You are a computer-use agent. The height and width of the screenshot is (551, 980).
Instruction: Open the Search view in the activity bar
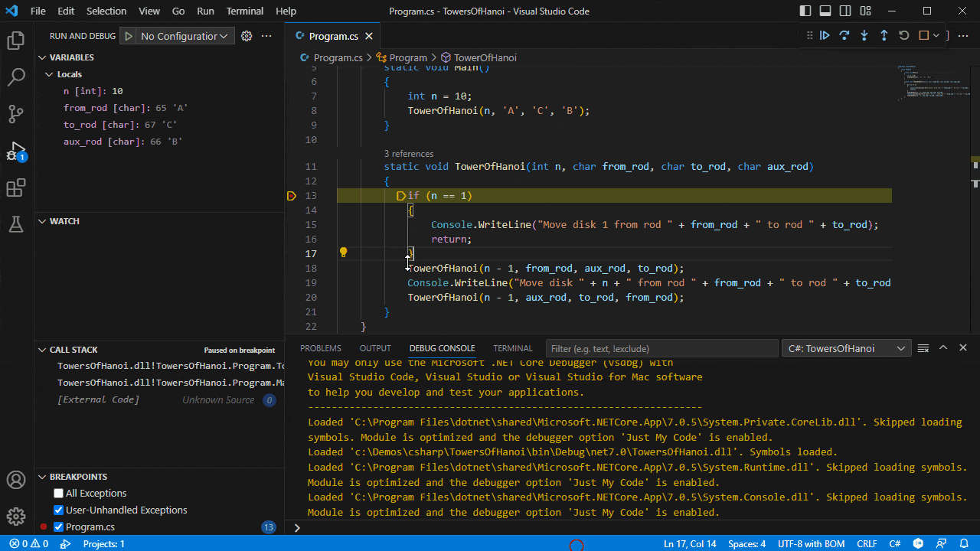(15, 77)
